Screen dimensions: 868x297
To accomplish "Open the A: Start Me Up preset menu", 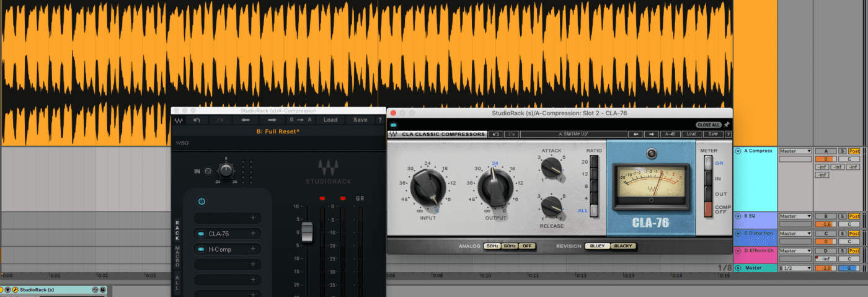I will click(x=573, y=134).
